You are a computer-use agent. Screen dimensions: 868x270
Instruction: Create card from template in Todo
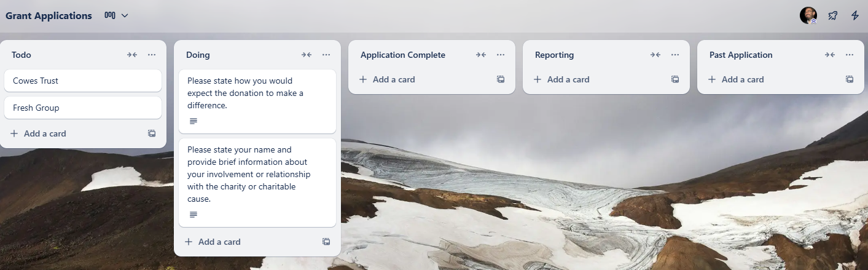click(x=152, y=133)
